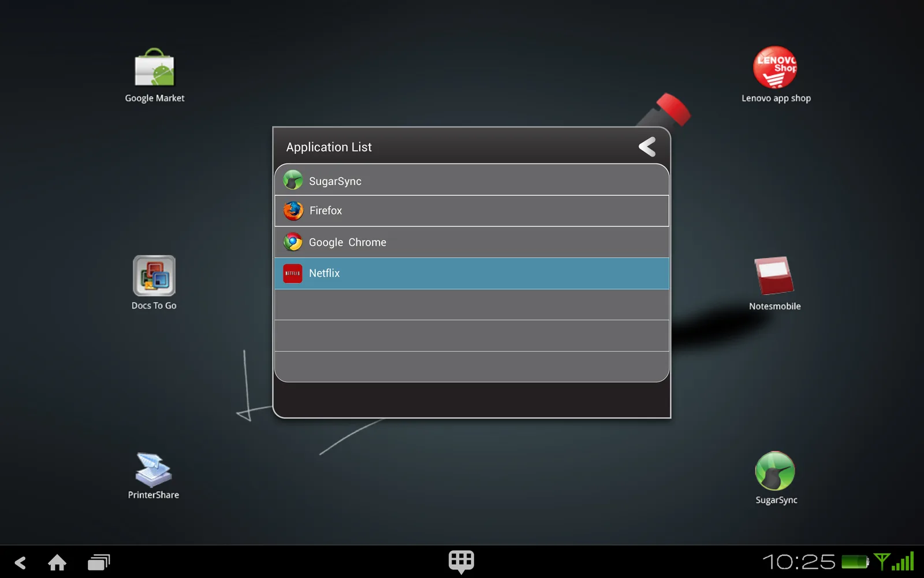Viewport: 924px width, 578px height.
Task: Click the Application List title
Action: tap(329, 147)
